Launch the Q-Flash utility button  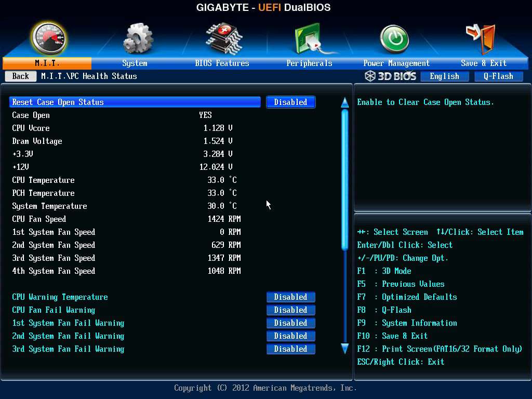pos(498,76)
